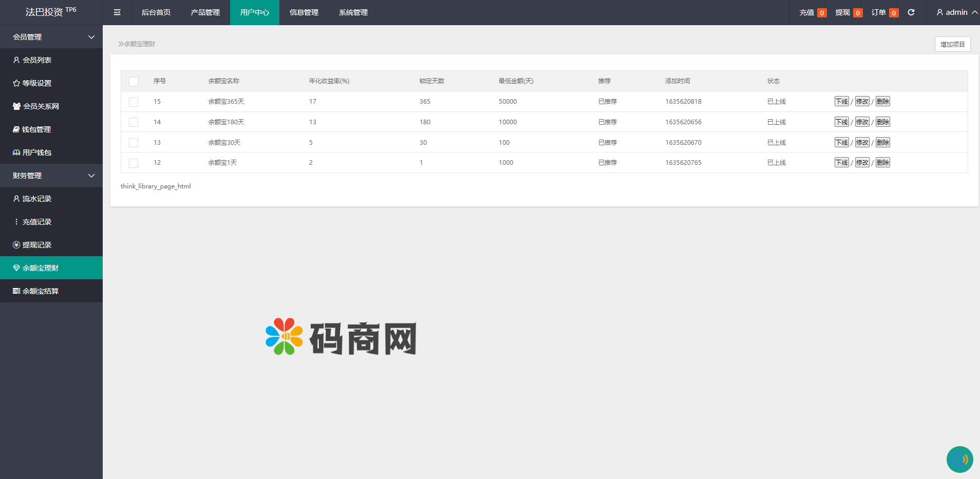The height and width of the screenshot is (479, 980).
Task: Click 修改 for the 余额宝180天 row
Action: [x=862, y=122]
